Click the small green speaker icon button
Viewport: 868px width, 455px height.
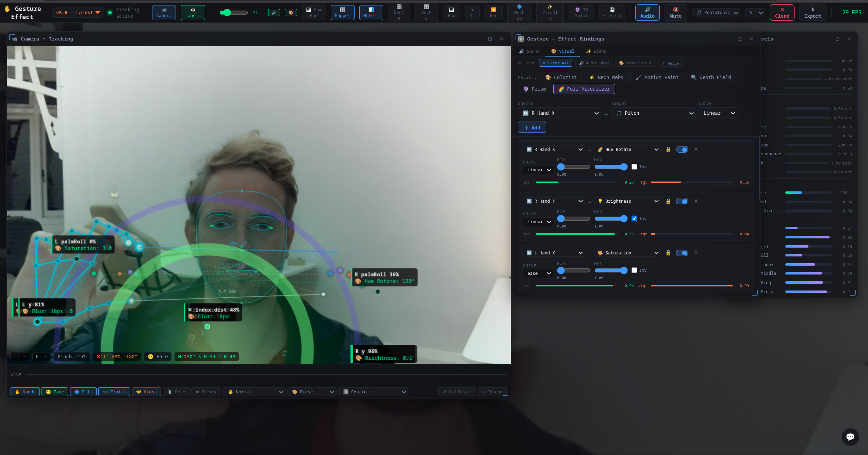click(274, 13)
